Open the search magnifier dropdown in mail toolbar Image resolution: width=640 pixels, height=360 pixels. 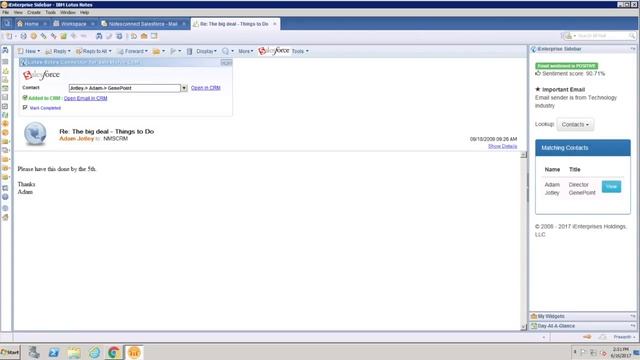(228, 51)
